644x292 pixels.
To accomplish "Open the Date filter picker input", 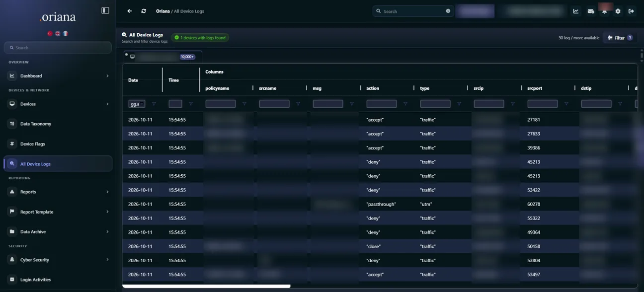I will tap(137, 104).
